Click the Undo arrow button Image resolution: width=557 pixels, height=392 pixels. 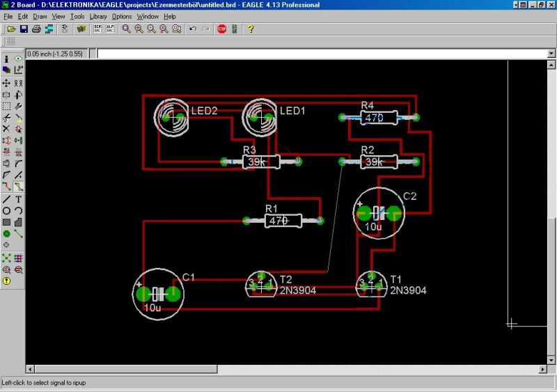tap(193, 29)
